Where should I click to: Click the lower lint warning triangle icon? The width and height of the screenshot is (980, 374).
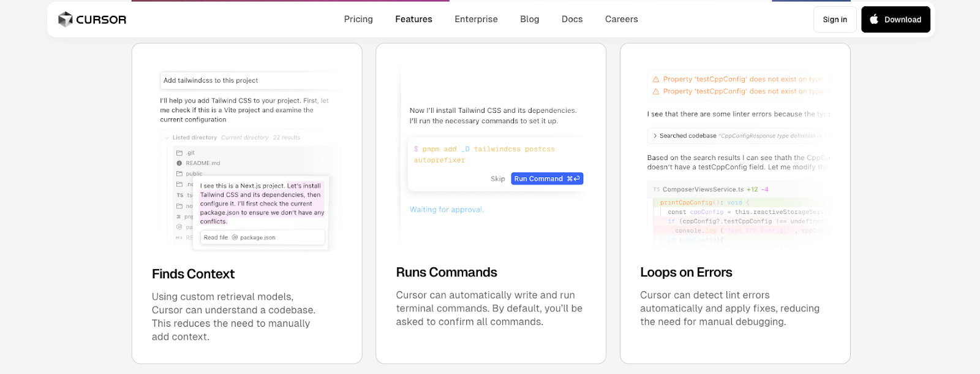tap(656, 91)
